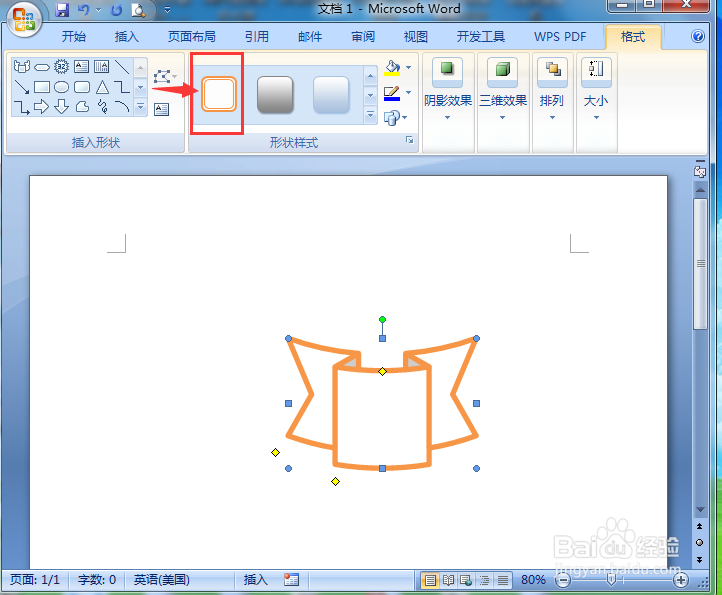Select the vertical text box shape
This screenshot has height=595, width=722.
point(101,67)
